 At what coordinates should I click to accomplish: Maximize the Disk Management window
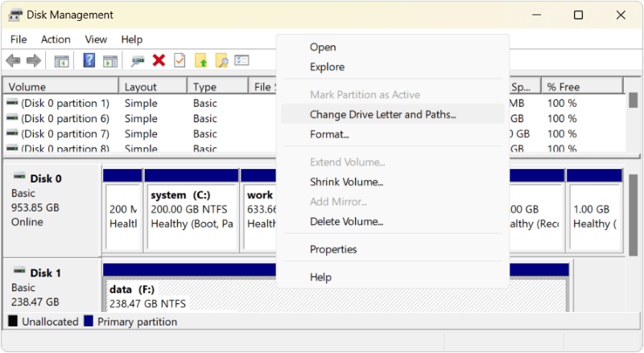pyautogui.click(x=578, y=15)
